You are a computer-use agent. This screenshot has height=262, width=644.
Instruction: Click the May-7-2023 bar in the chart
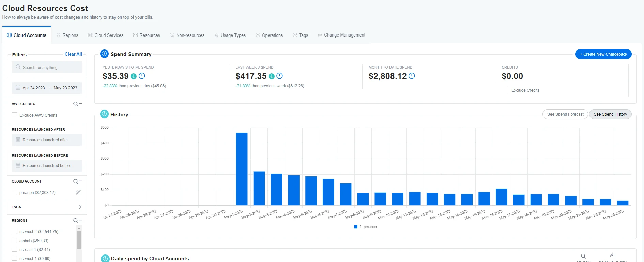click(346, 194)
